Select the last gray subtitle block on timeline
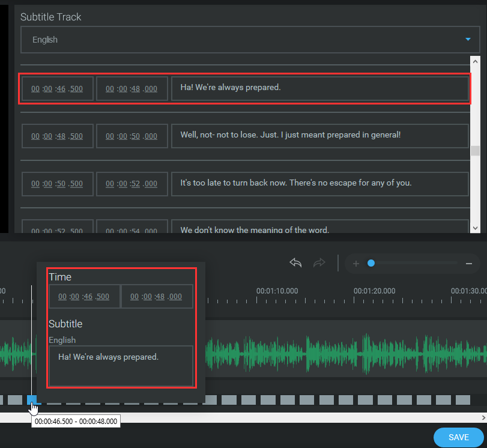This screenshot has width=487, height=448. click(463, 400)
